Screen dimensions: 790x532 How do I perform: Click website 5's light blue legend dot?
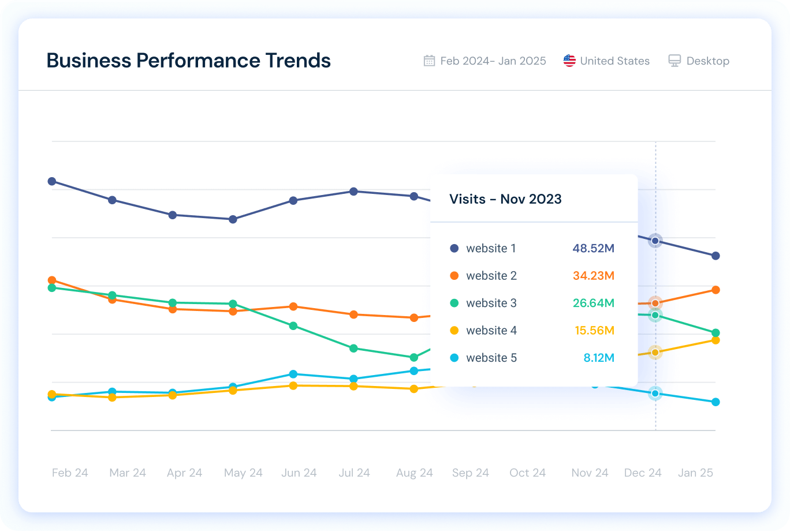[x=454, y=358]
